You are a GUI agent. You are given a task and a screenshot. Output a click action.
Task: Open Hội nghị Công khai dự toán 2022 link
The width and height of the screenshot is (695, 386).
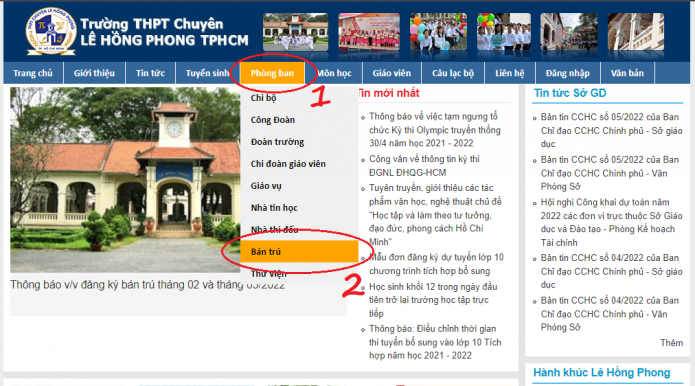click(x=611, y=222)
